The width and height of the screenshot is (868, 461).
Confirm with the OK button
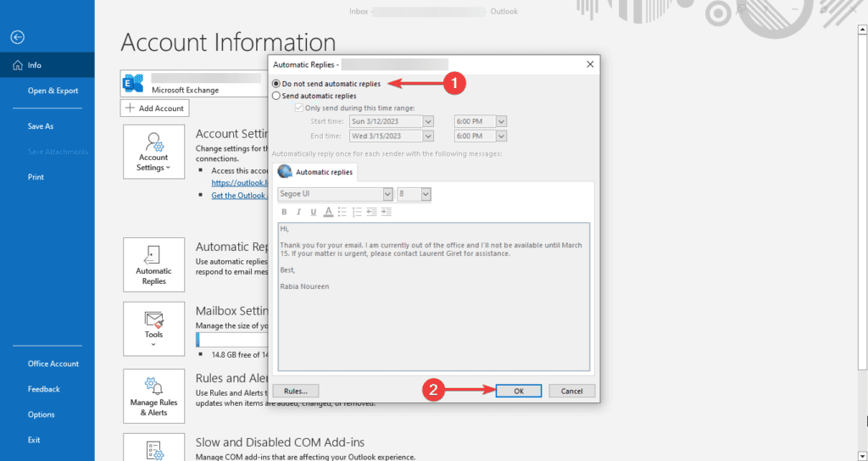pos(519,391)
